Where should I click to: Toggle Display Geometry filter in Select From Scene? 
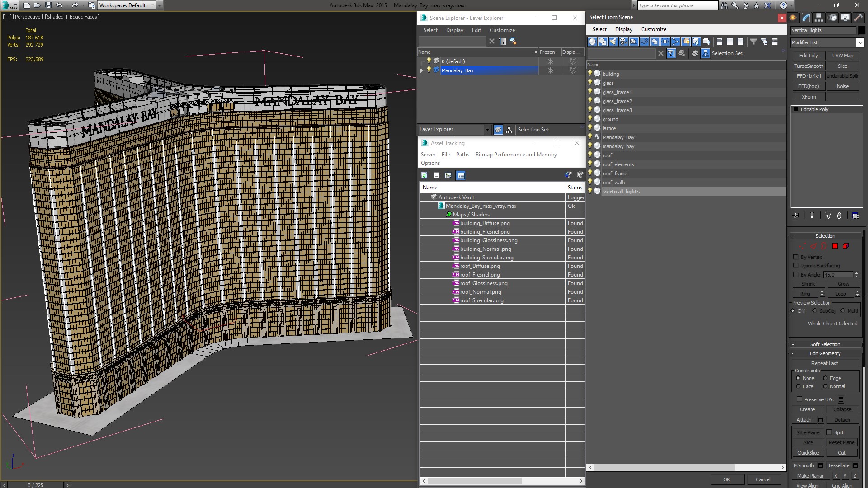(x=592, y=42)
